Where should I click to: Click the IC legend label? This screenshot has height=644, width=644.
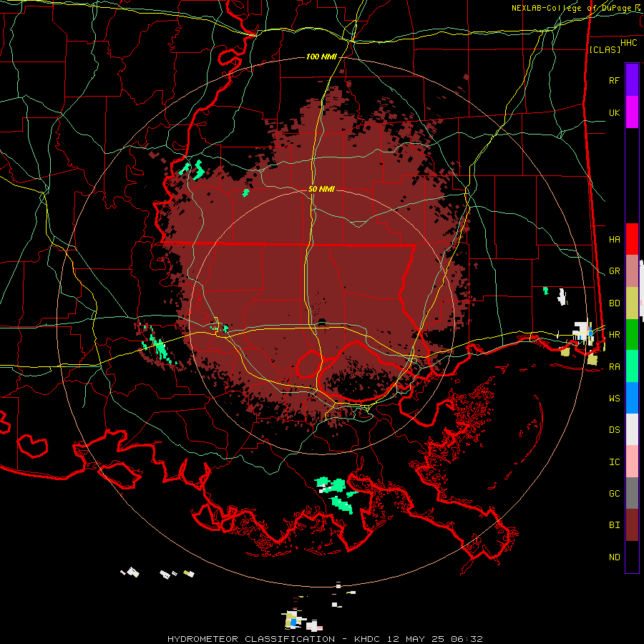point(615,462)
